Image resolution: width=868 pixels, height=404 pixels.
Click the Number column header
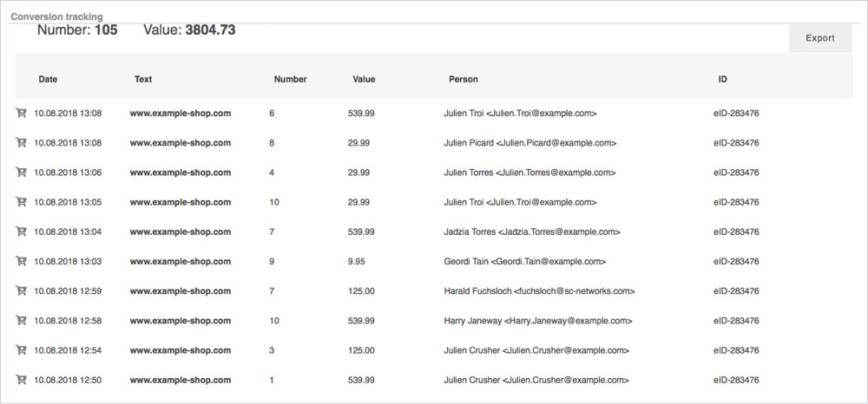290,79
